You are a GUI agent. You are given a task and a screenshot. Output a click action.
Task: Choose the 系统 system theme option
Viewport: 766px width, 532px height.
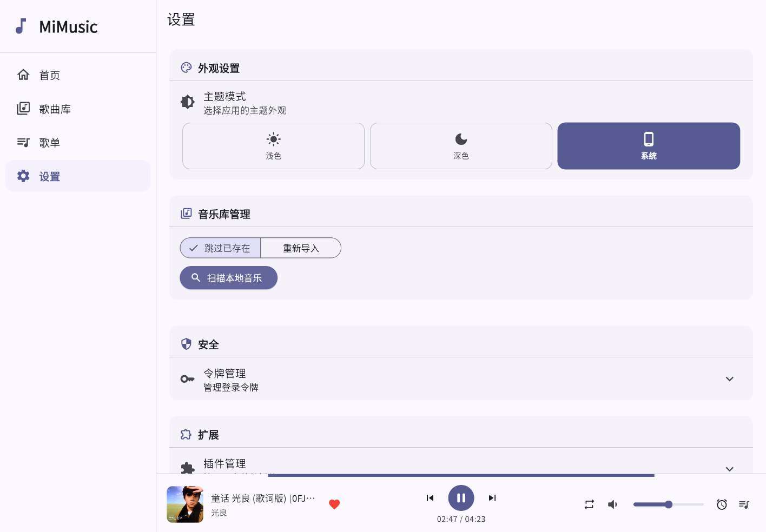tap(649, 146)
